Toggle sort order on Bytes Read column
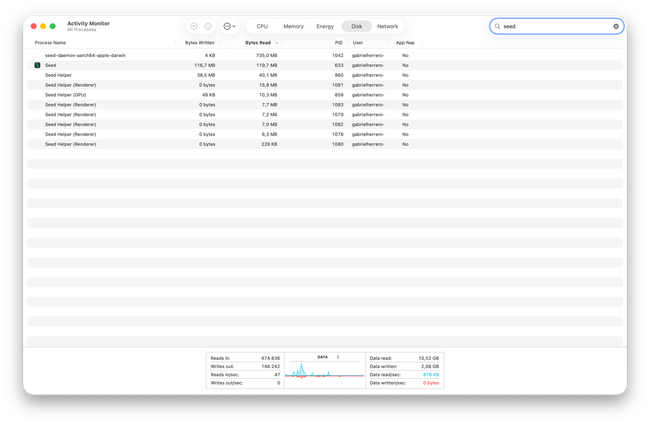650x425 pixels. click(x=261, y=43)
